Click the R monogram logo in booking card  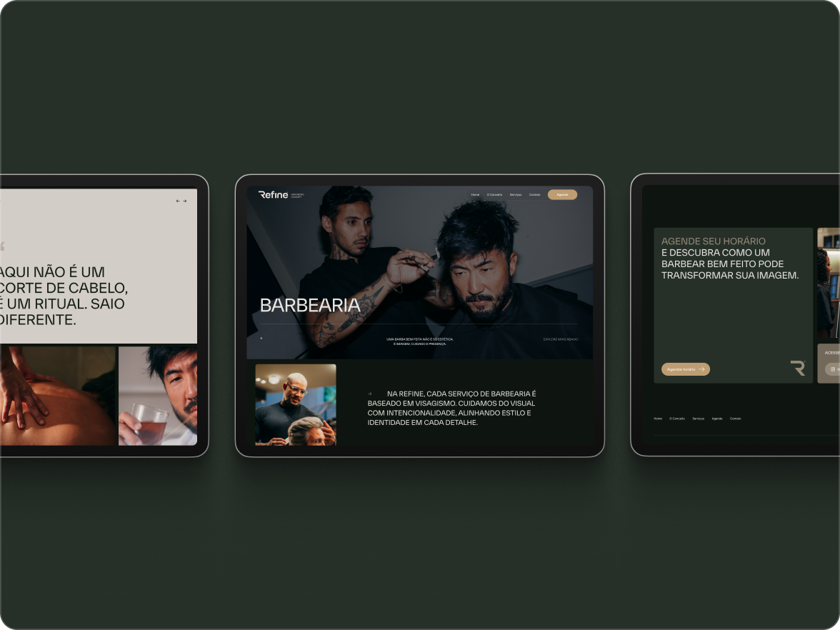tap(798, 368)
